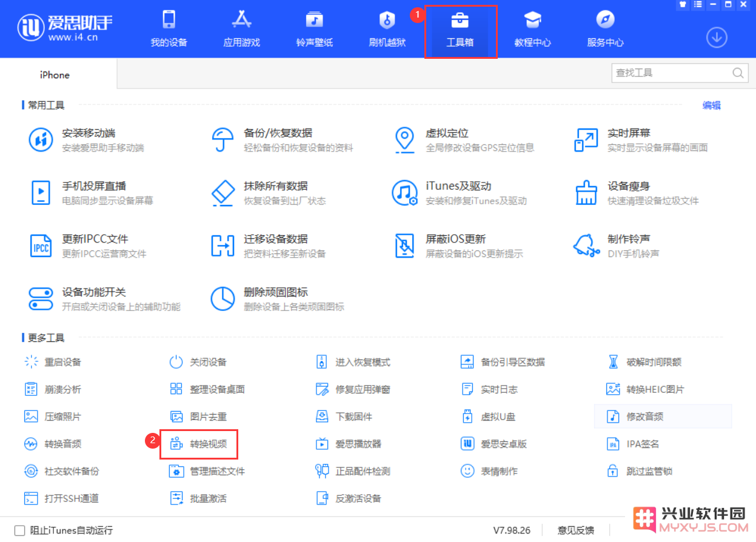The height and width of the screenshot is (542, 756).
Task: Open 打开SSH通道 tool
Action: (x=62, y=498)
